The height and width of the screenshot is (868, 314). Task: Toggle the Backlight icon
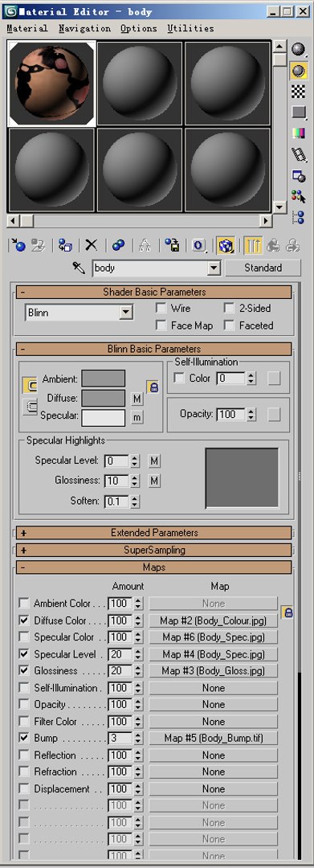[299, 70]
